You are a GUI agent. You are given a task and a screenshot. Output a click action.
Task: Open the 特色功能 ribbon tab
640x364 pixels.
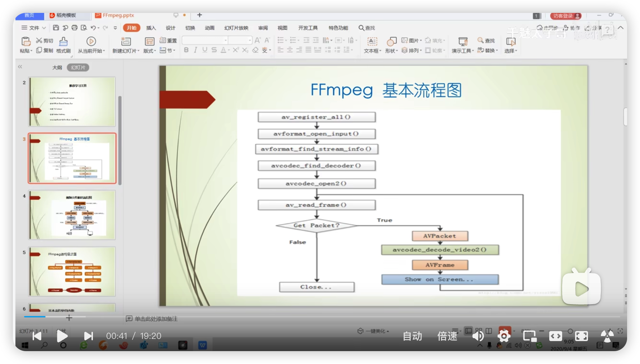(338, 28)
